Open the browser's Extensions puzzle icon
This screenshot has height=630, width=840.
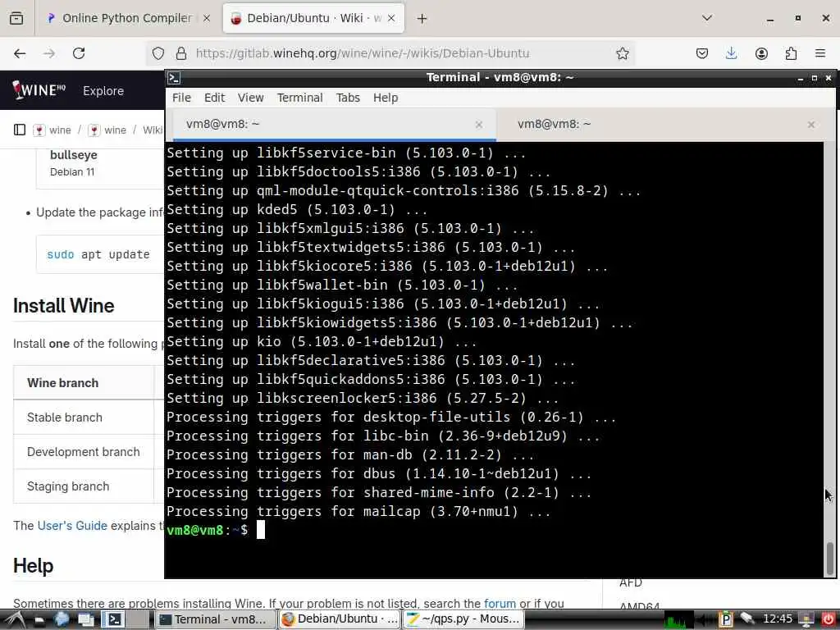click(x=791, y=53)
